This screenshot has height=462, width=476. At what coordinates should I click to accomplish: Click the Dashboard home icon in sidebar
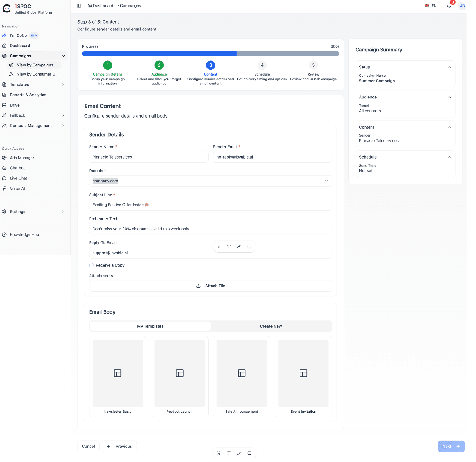coord(4,46)
